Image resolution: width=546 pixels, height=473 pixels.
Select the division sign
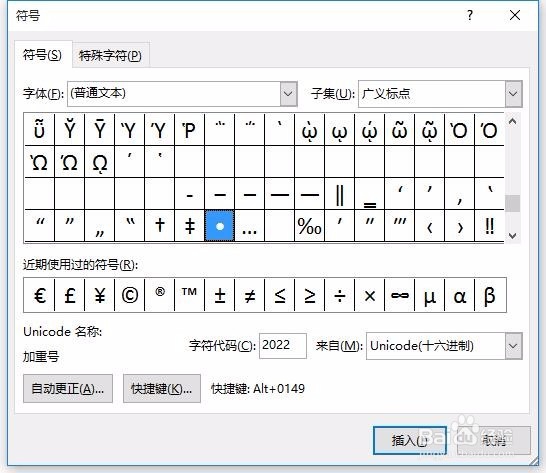click(x=339, y=295)
